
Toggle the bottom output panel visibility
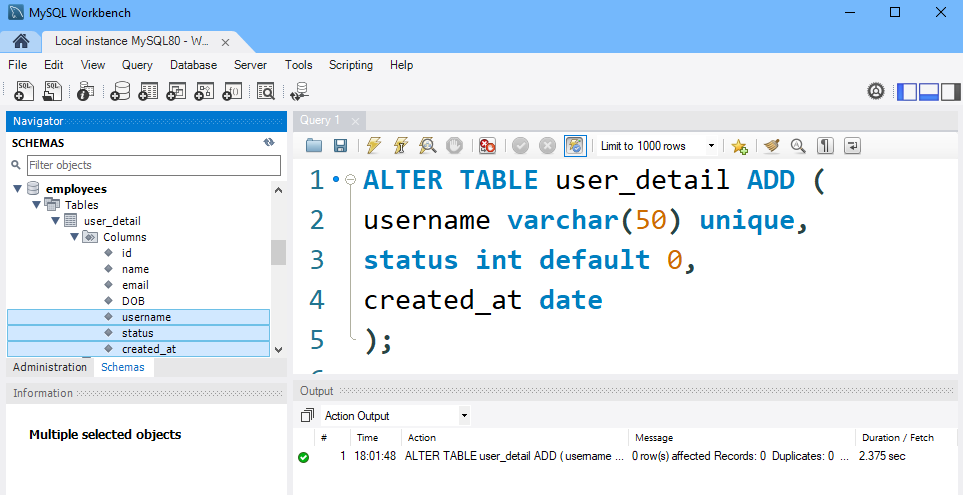click(x=929, y=92)
